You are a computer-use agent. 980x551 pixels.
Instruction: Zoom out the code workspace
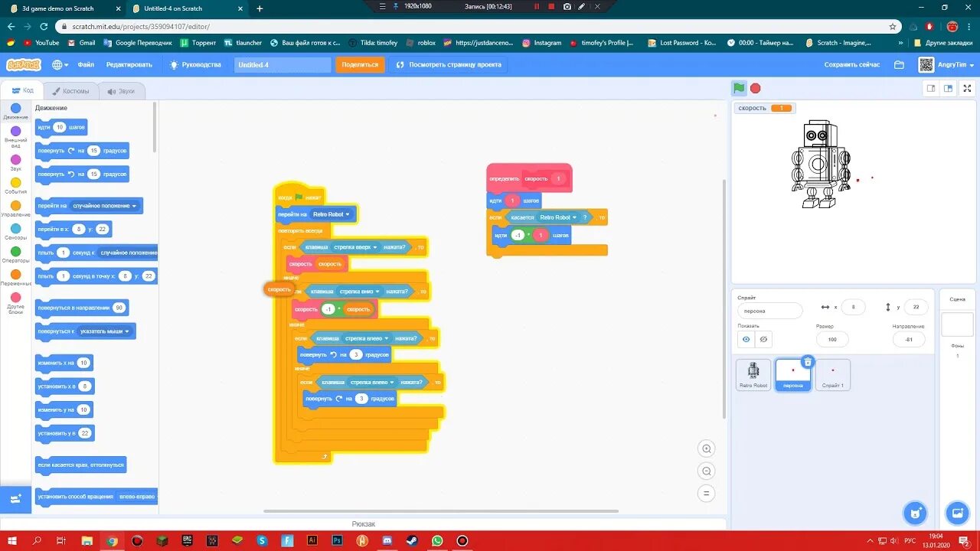[707, 471]
